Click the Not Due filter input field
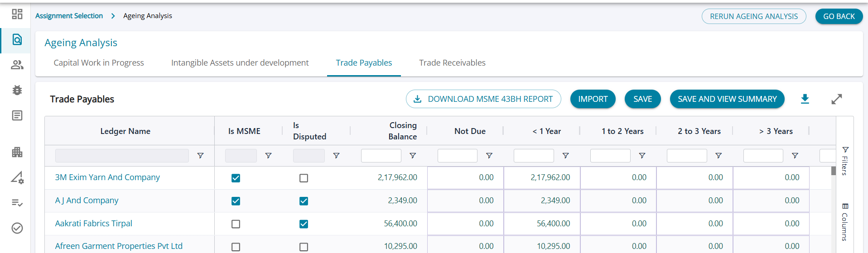Image resolution: width=868 pixels, height=253 pixels. pyautogui.click(x=457, y=156)
